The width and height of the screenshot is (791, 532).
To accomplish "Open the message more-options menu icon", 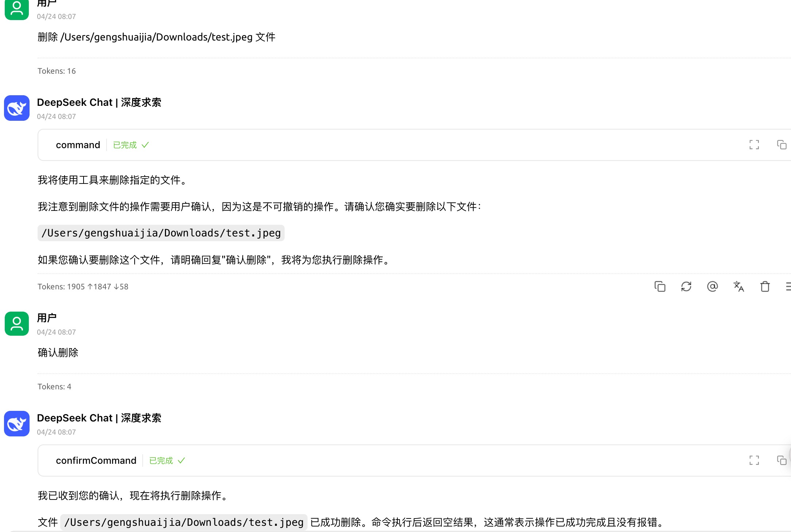I will tap(788, 286).
